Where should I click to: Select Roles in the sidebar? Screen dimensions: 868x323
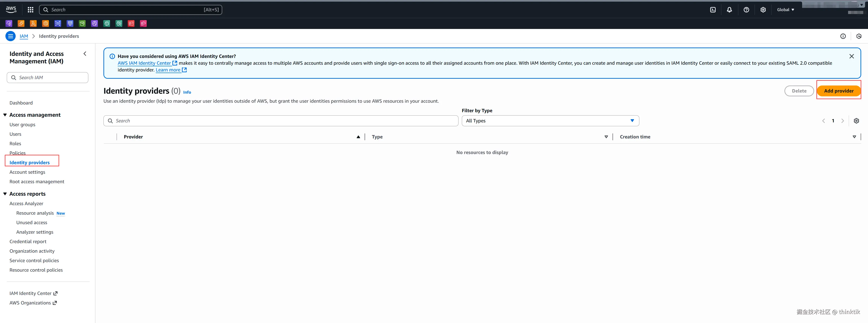15,143
